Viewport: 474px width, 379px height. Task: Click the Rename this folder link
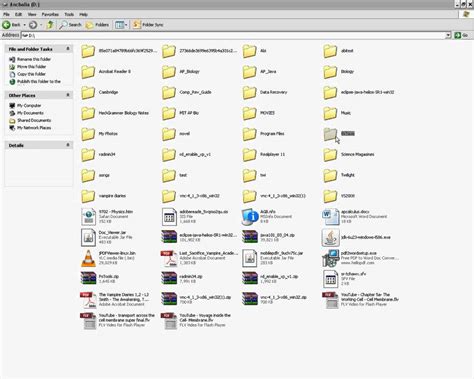pos(34,59)
